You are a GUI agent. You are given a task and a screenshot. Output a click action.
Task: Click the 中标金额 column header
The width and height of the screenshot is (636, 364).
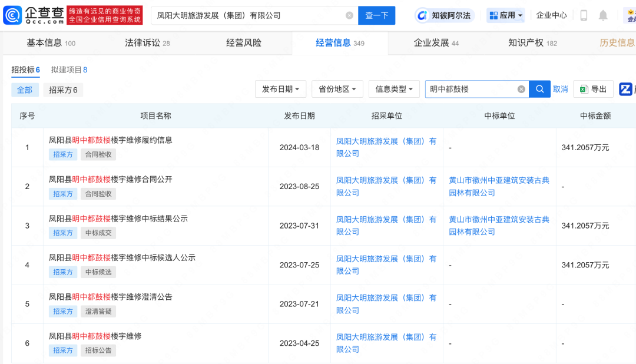pyautogui.click(x=595, y=115)
